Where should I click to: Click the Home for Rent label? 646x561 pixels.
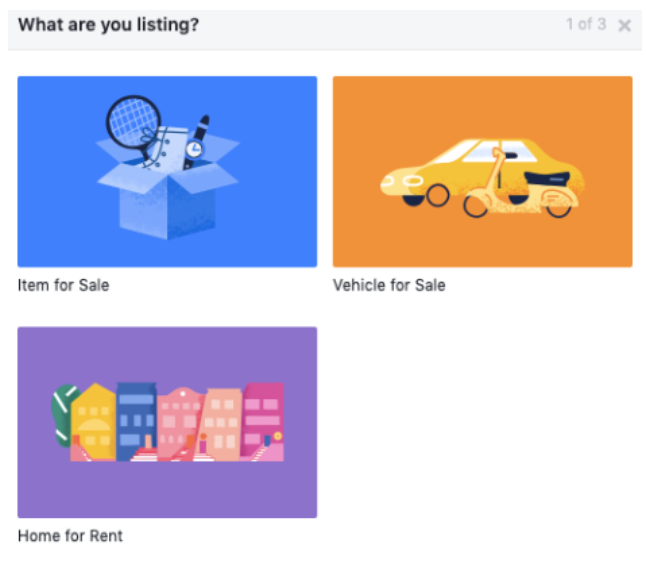(70, 536)
